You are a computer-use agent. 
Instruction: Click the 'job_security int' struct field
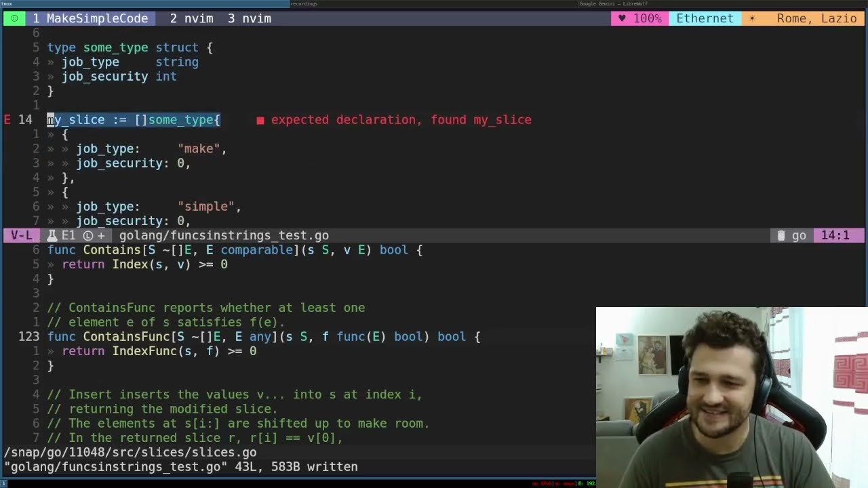tap(119, 77)
